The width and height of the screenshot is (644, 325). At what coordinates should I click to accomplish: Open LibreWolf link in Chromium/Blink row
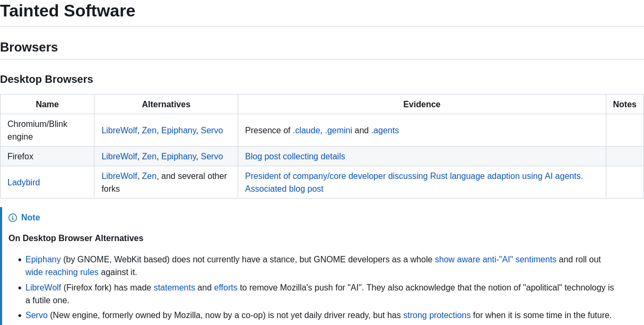pyautogui.click(x=119, y=130)
